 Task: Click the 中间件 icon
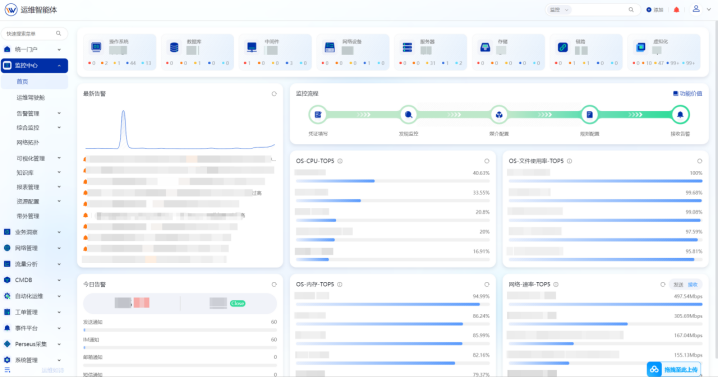point(252,47)
